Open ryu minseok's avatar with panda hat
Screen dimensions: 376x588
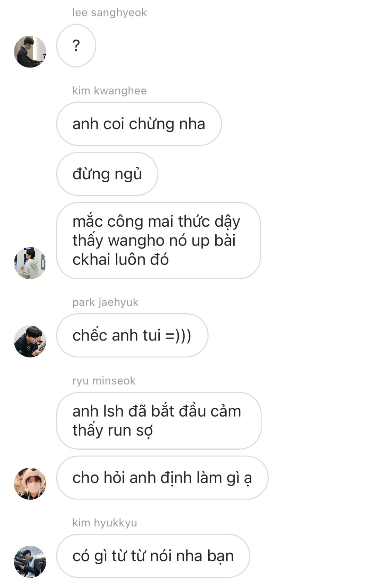coord(30,484)
